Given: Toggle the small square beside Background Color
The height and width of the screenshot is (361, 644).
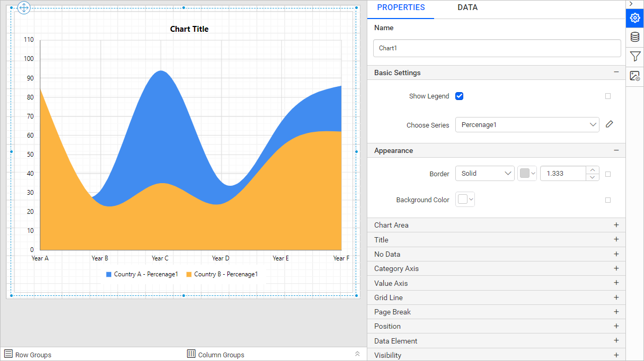Looking at the screenshot, I should tap(608, 200).
